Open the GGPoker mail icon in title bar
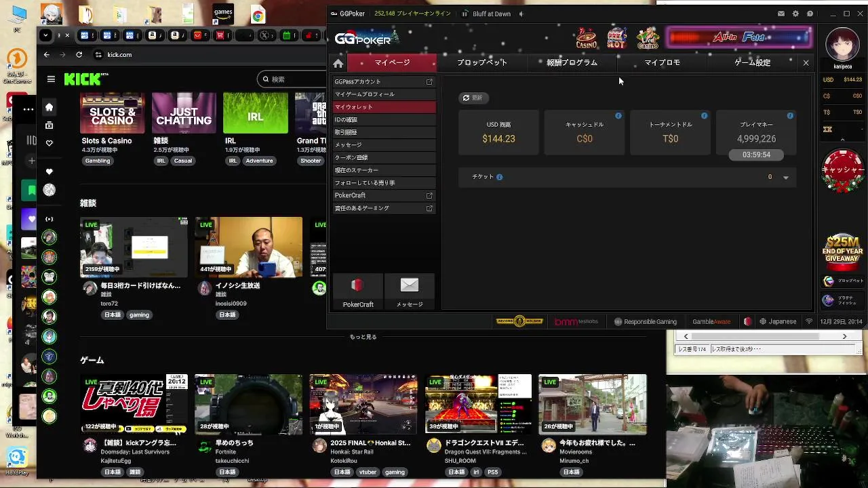The height and width of the screenshot is (488, 868). 781,14
